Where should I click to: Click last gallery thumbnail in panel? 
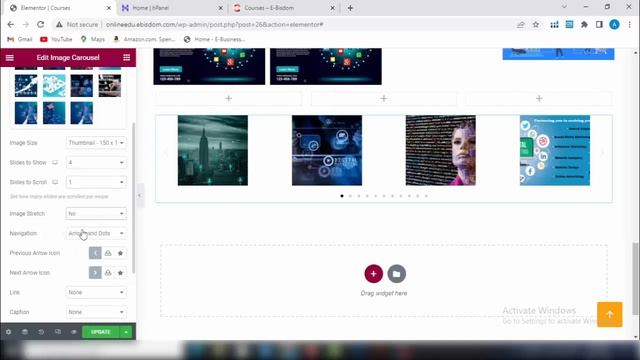coord(82,113)
